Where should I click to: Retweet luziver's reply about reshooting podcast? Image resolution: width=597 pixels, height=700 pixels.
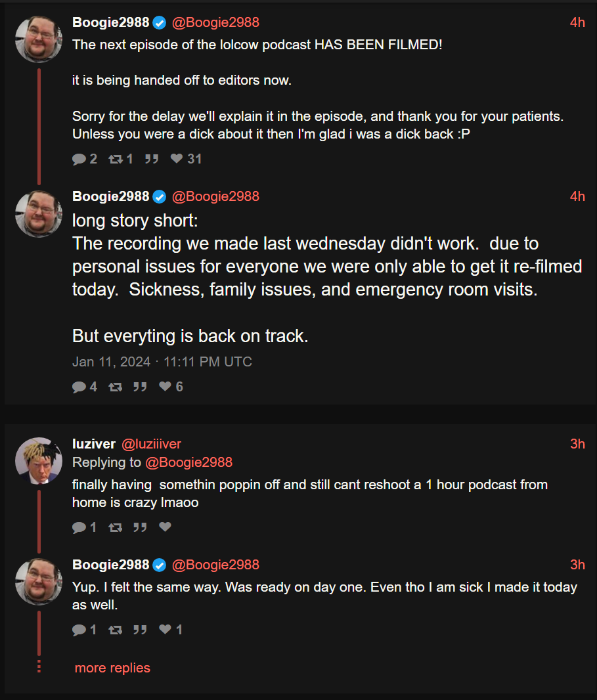pos(115,527)
